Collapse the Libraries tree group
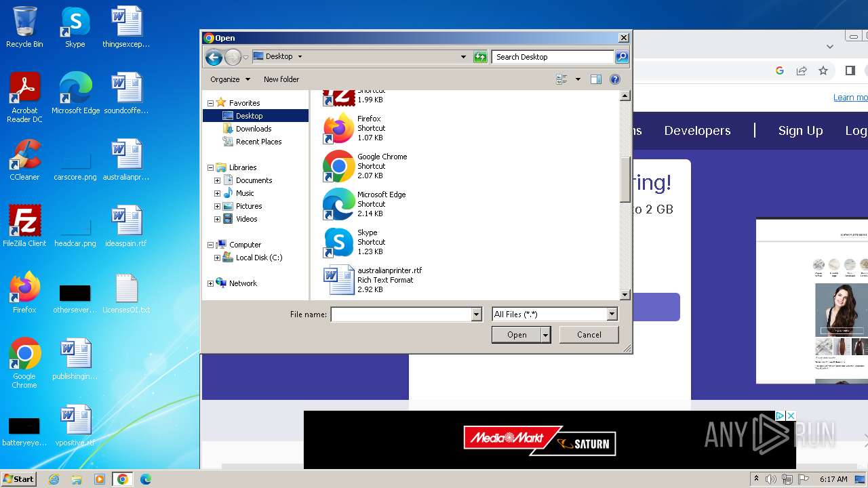 (x=210, y=167)
